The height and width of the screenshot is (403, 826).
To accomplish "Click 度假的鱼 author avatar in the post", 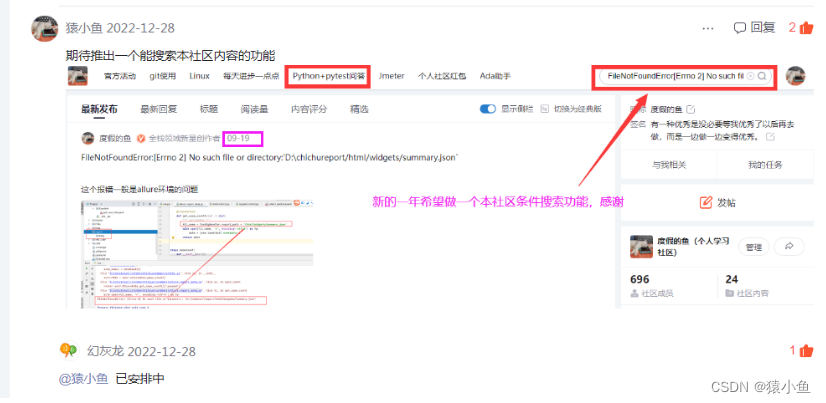I will [87, 139].
